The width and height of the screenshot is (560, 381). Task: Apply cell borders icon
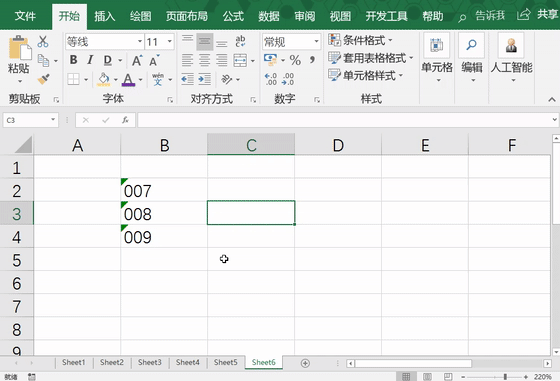click(74, 79)
